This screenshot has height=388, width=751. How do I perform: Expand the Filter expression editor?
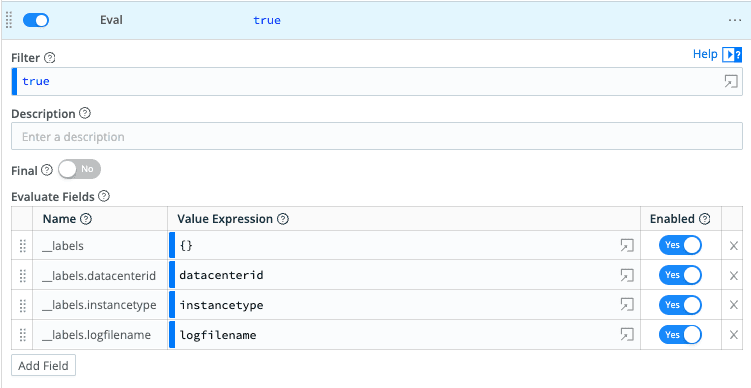[731, 81]
